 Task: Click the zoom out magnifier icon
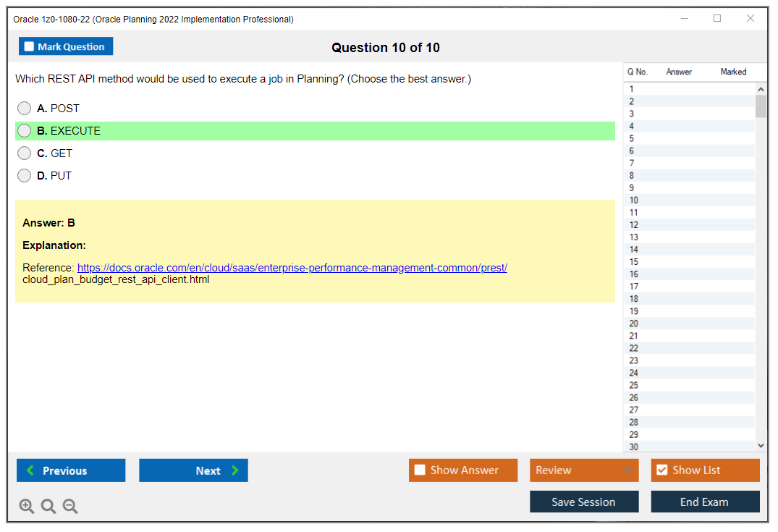pyautogui.click(x=70, y=506)
